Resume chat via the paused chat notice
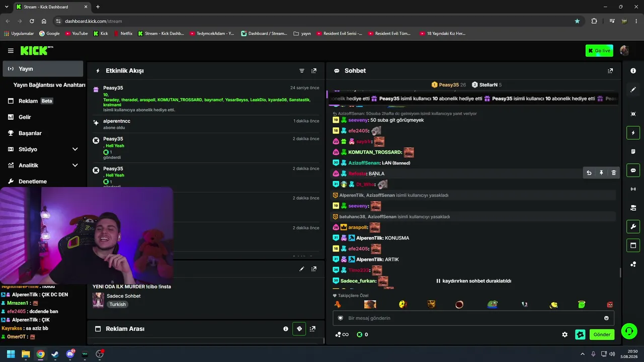This screenshot has width=644, height=362. (473, 281)
